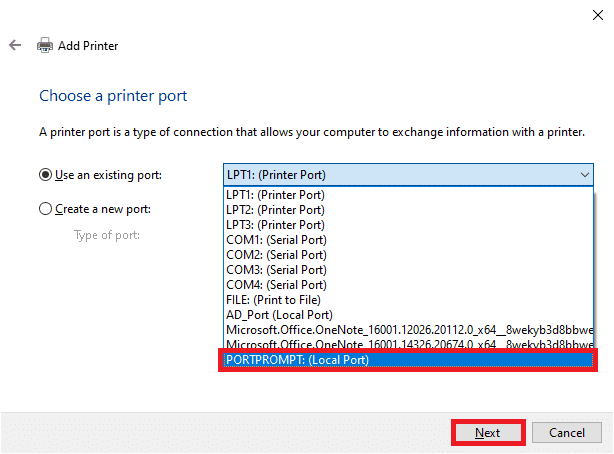Viewport: 614px width, 454px height.
Task: Click the printer icon beside Add Printer
Action: (45, 46)
